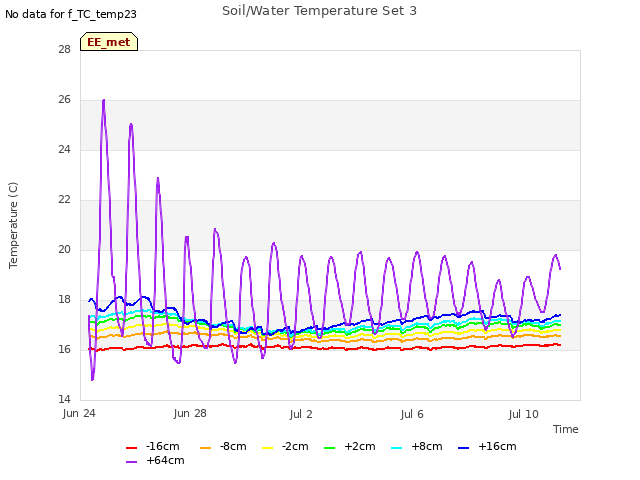Click the 26 y-axis tick label
The width and height of the screenshot is (640, 480).
pyautogui.click(x=64, y=100)
